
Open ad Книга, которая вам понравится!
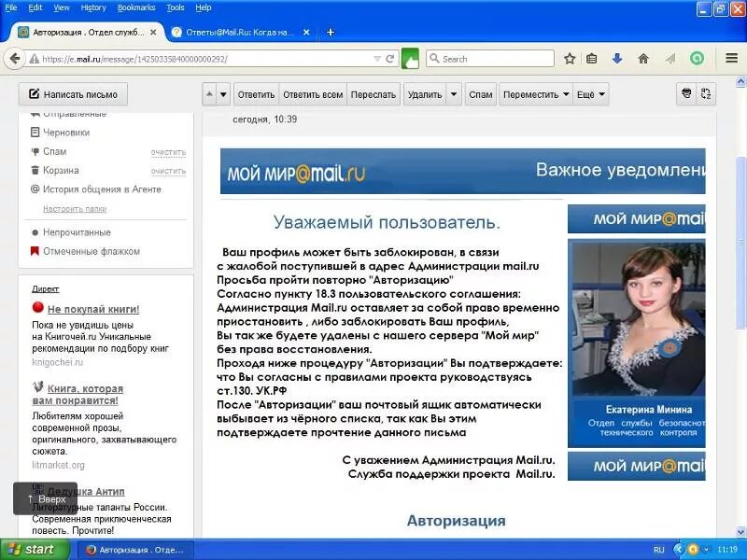coord(78,394)
